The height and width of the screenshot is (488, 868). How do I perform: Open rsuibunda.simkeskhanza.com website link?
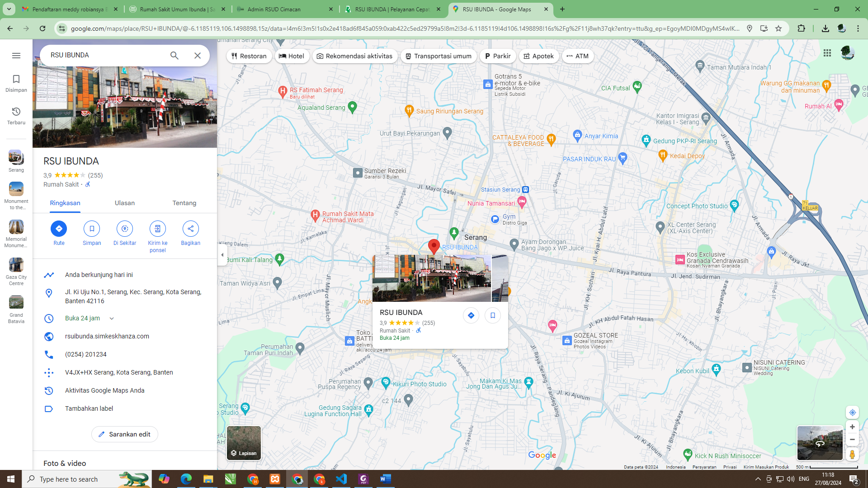coord(107,336)
